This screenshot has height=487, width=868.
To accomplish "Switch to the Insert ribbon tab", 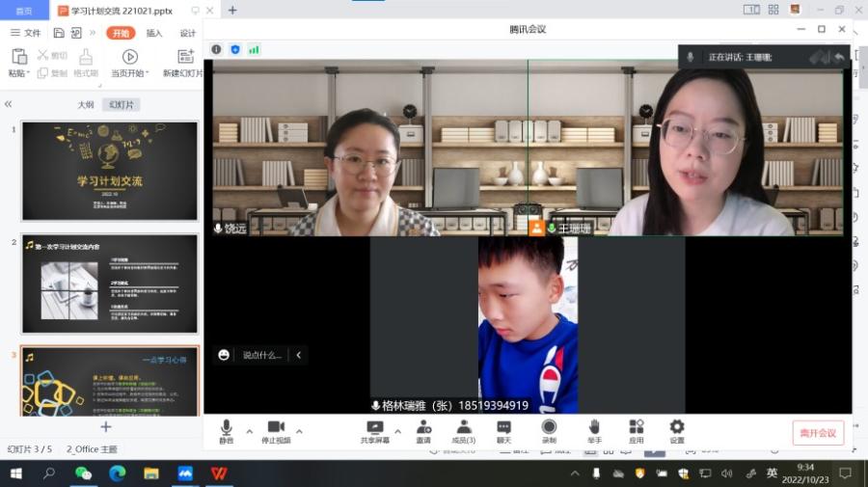I will point(154,33).
